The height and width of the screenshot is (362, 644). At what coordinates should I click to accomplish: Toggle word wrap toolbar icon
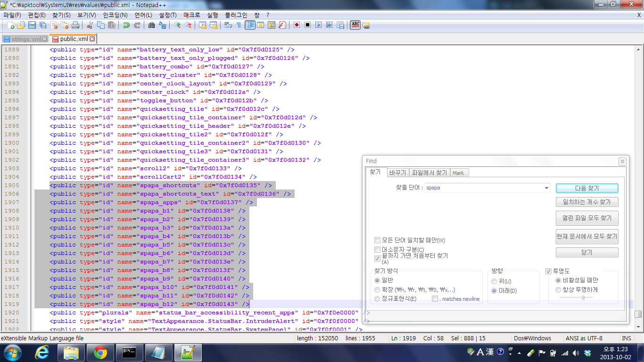point(228,25)
